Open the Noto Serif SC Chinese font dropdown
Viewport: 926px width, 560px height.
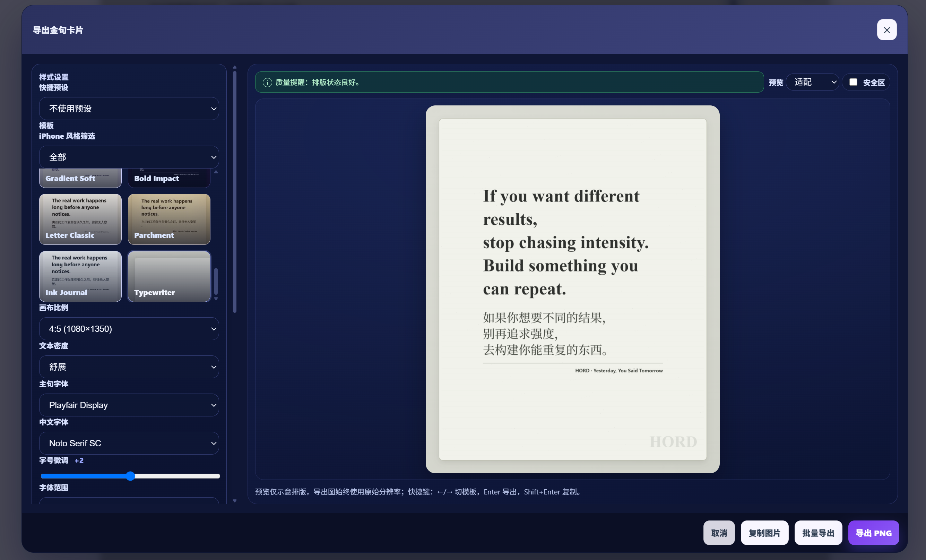129,443
